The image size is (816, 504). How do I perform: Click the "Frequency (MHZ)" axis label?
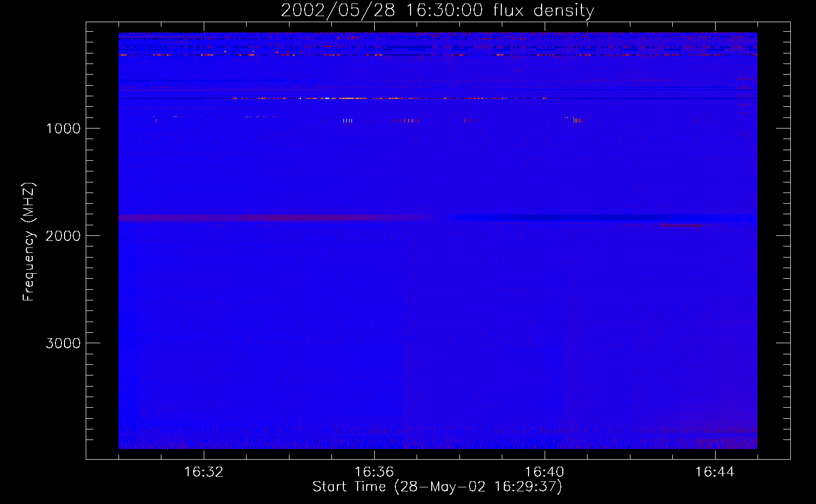pos(29,242)
